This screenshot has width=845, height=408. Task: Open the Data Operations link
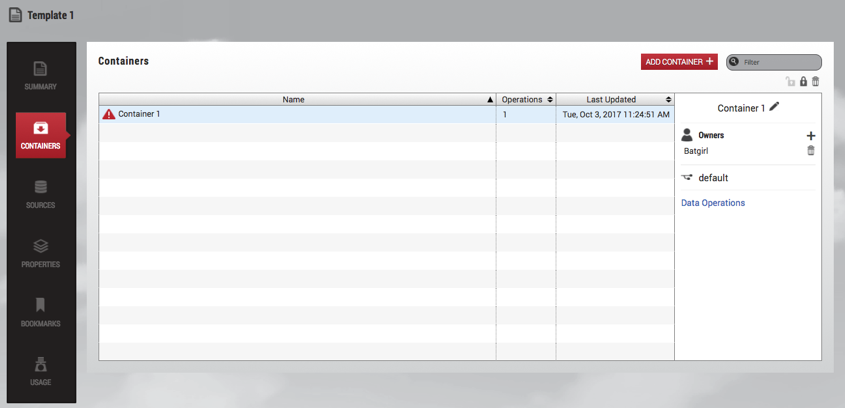[x=713, y=203]
